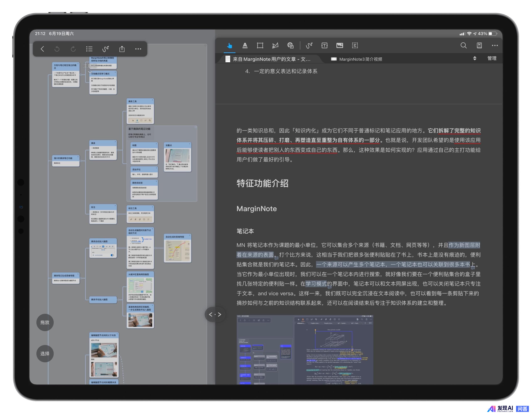Expand the 摘录工具 node chevron
The image size is (532, 414).
click(153, 100)
